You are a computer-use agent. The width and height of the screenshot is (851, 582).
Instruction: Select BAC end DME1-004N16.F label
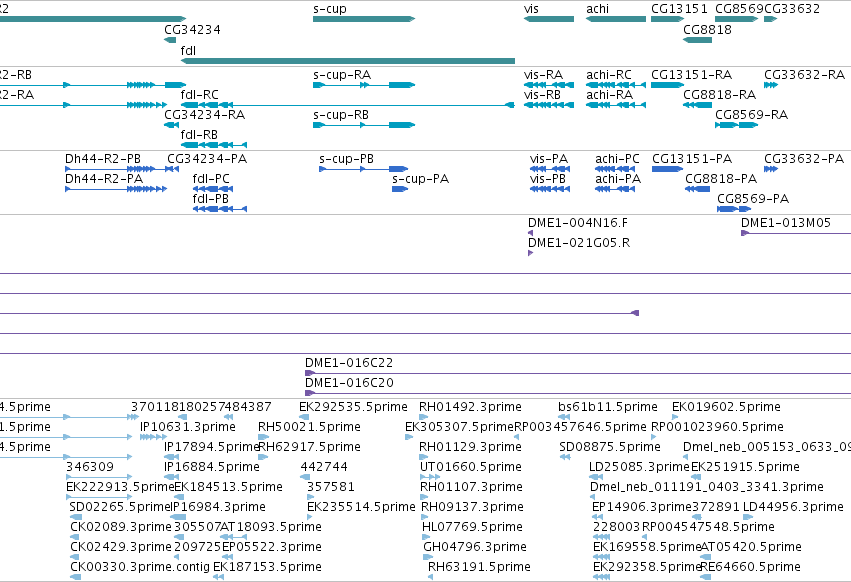pyautogui.click(x=577, y=223)
